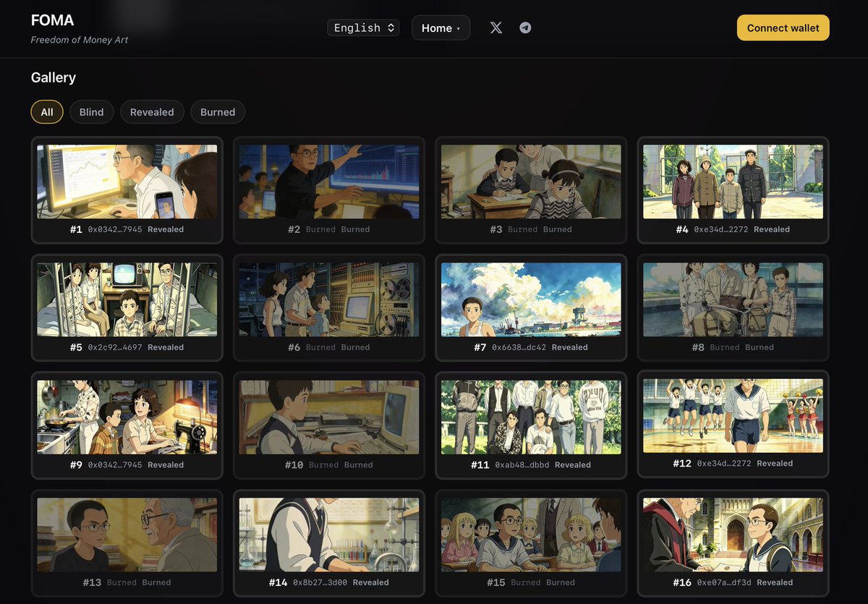Select the Revealed gallery filter
The image size is (868, 604).
coord(152,112)
